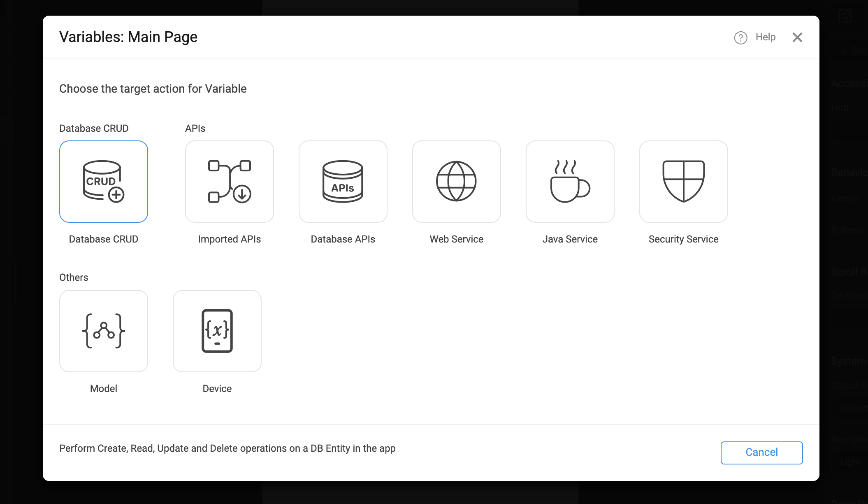
Task: Click the Java Service caption text
Action: (x=570, y=239)
